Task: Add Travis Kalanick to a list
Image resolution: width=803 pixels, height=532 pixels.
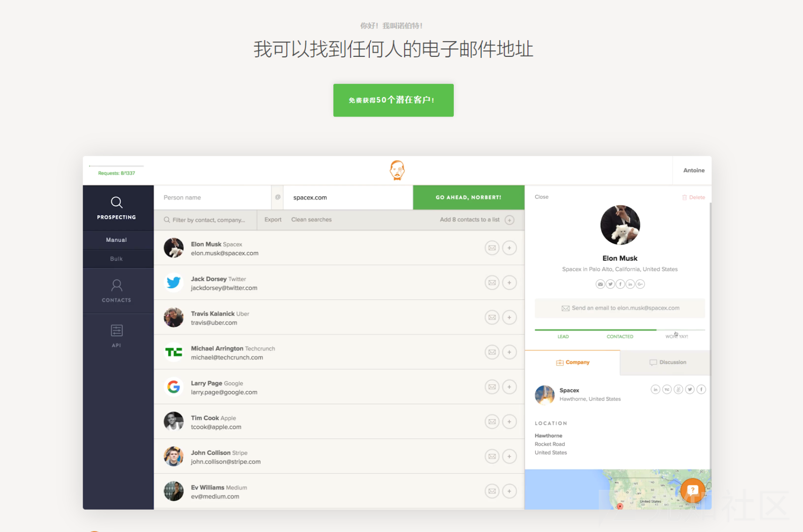Action: [509, 318]
